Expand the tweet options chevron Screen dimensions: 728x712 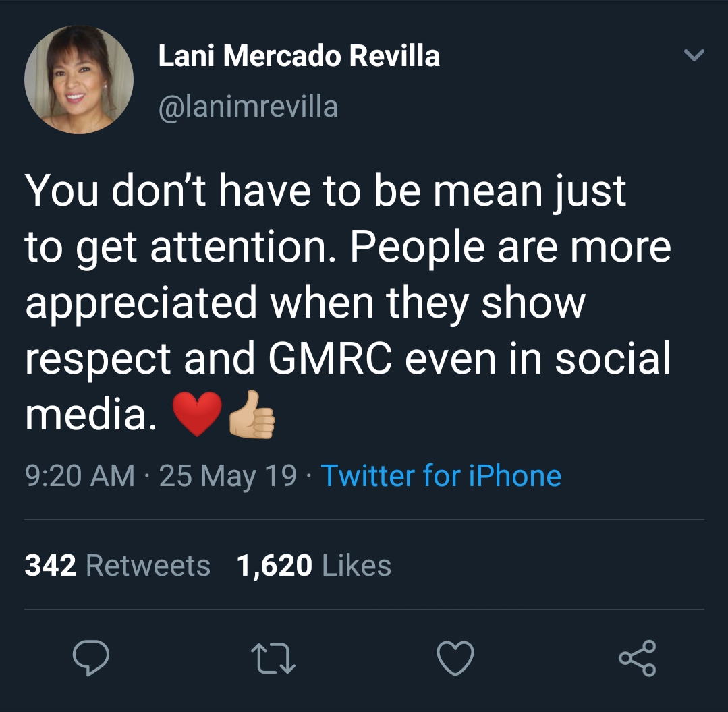[694, 56]
